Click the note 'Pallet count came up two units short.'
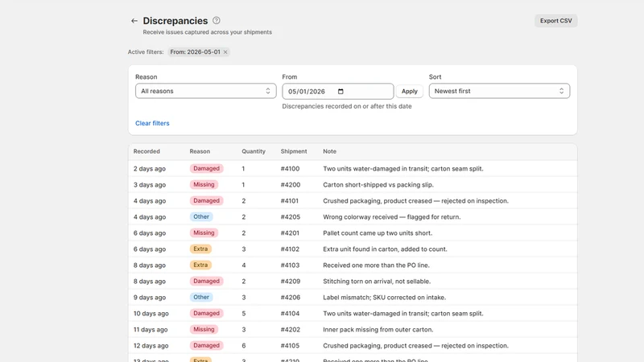The image size is (644, 362). point(378,233)
